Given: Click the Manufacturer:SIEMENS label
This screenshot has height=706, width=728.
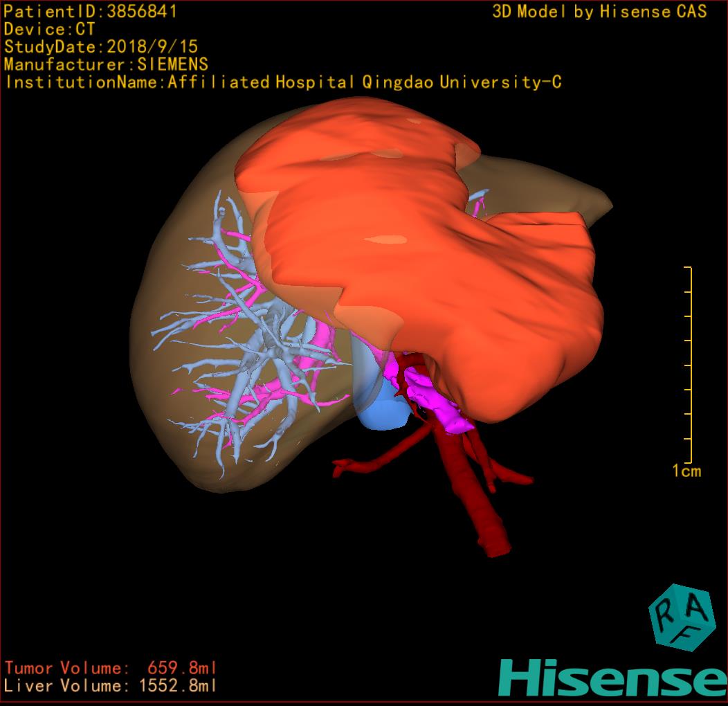Looking at the screenshot, I should click(x=106, y=64).
